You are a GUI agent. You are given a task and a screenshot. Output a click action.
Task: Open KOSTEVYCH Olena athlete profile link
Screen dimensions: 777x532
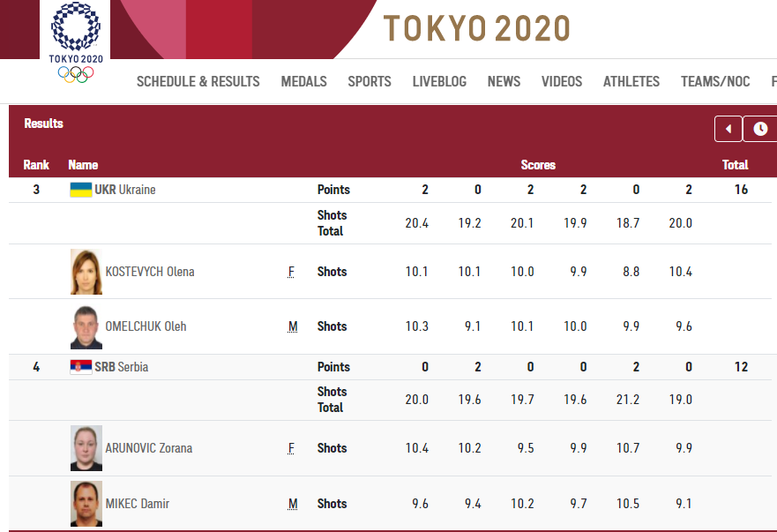pos(149,272)
